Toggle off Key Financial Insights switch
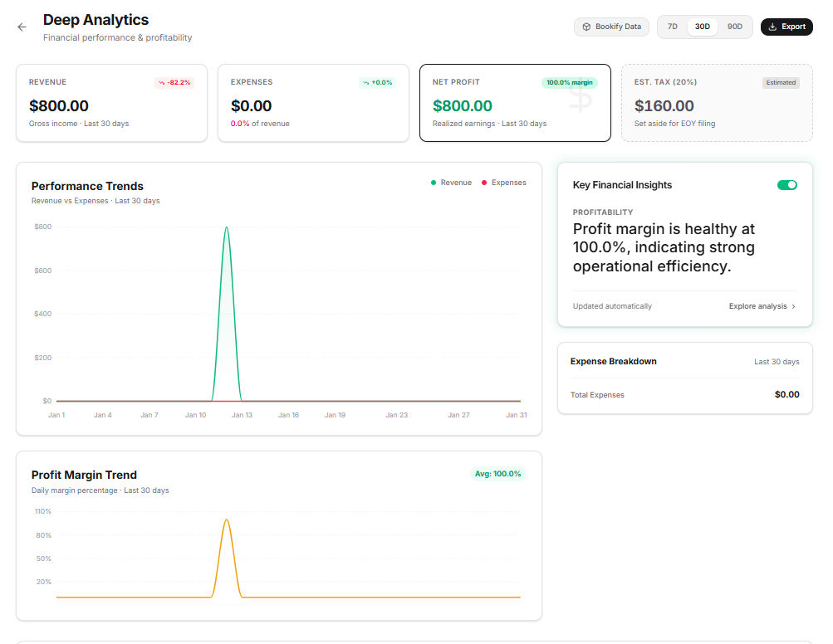This screenshot has width=833, height=644. click(x=786, y=185)
